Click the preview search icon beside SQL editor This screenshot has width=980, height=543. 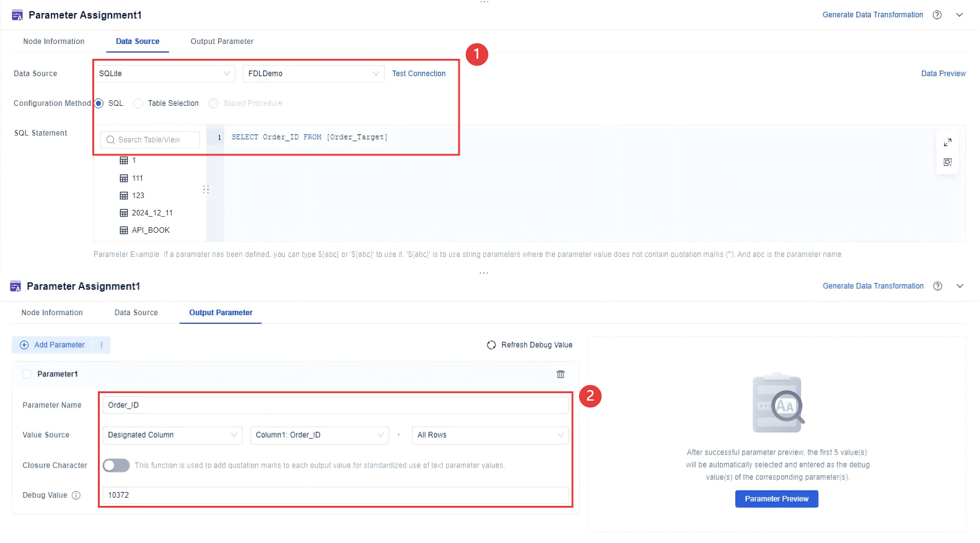tap(947, 162)
